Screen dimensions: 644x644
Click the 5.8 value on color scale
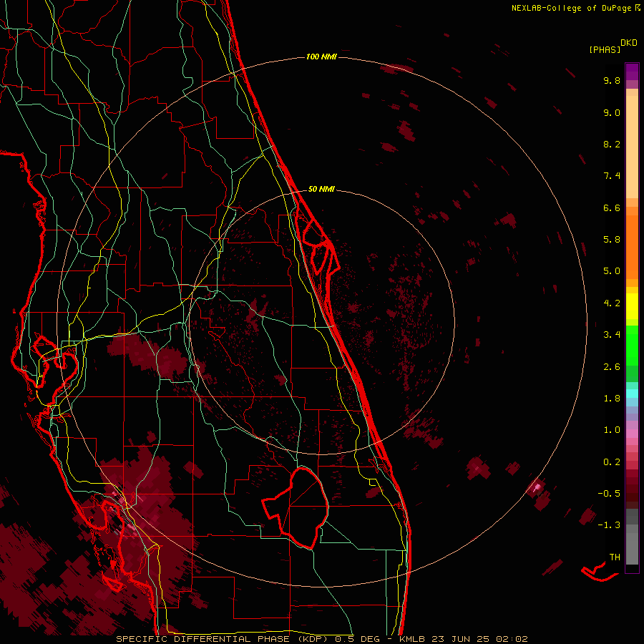[x=612, y=240]
